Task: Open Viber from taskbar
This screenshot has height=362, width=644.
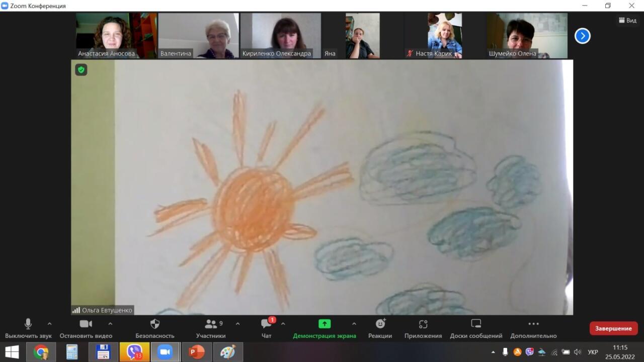Action: pos(134,352)
